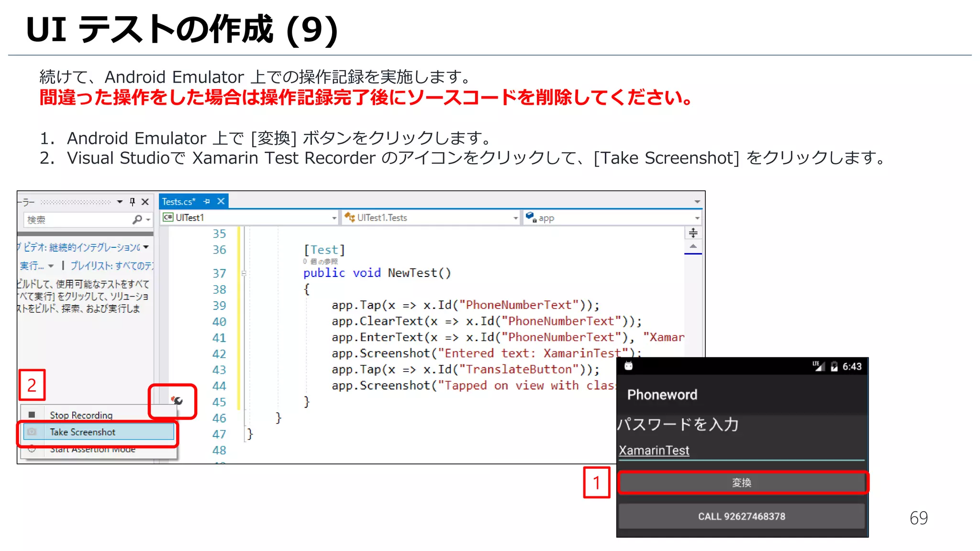The width and height of the screenshot is (980, 551).
Task: Click the battery icon in emulator status bar
Action: 834,367
